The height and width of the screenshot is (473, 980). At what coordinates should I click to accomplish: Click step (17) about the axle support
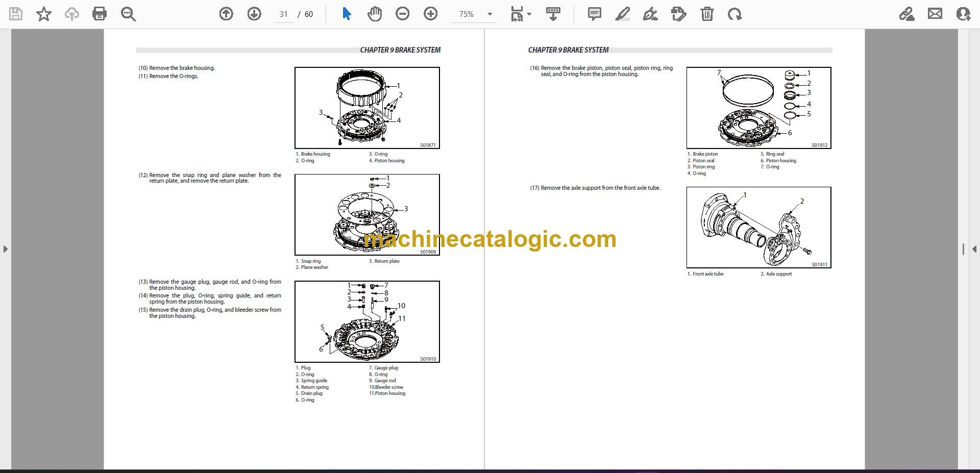coord(595,188)
